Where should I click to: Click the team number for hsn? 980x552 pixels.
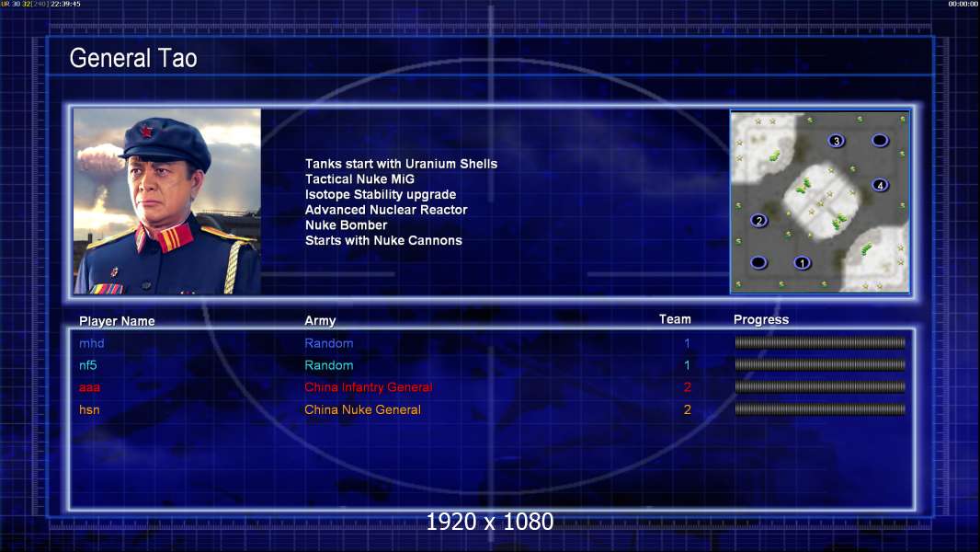click(x=687, y=410)
